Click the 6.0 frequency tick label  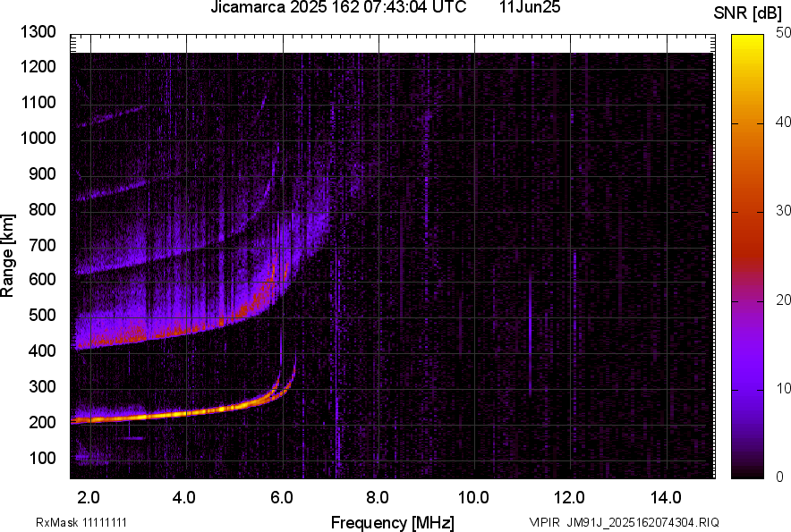coord(282,498)
